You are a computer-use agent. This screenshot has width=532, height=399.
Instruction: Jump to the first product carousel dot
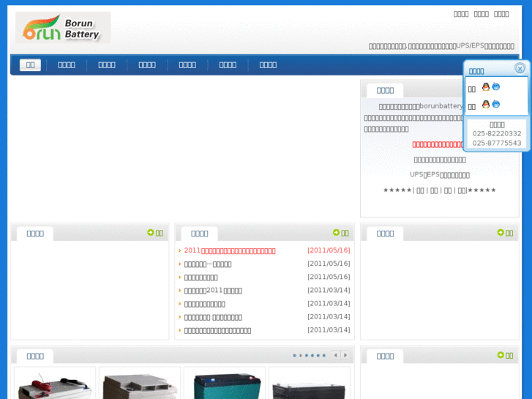(x=295, y=356)
